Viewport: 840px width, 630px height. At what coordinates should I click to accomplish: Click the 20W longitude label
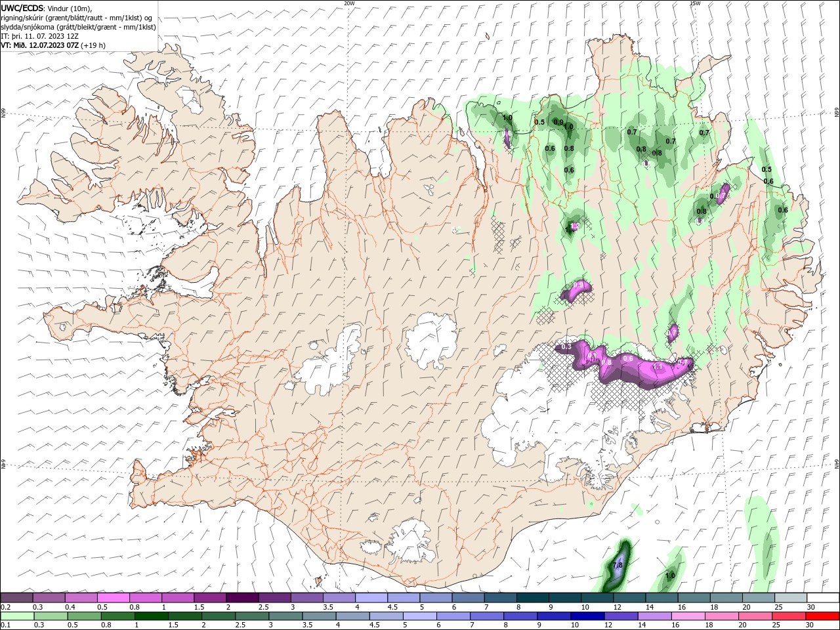[349, 3]
